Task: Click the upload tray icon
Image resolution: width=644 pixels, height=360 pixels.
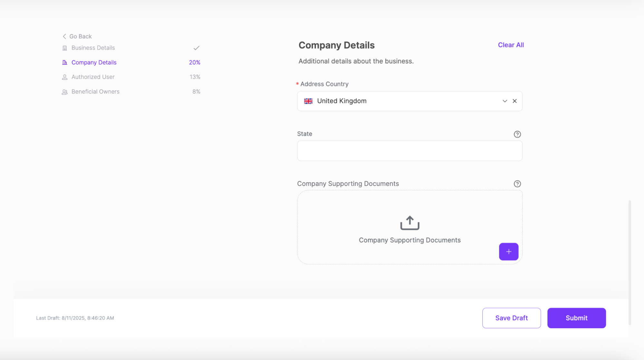Action: pos(409,223)
